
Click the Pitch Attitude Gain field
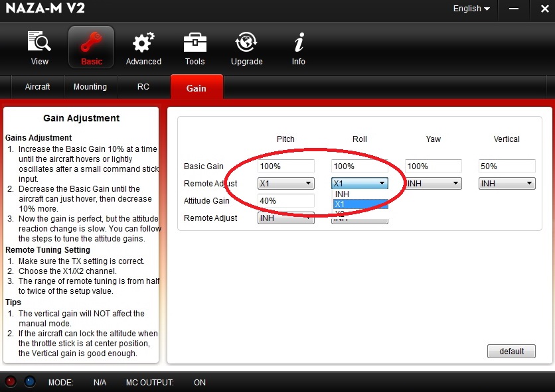pyautogui.click(x=285, y=200)
